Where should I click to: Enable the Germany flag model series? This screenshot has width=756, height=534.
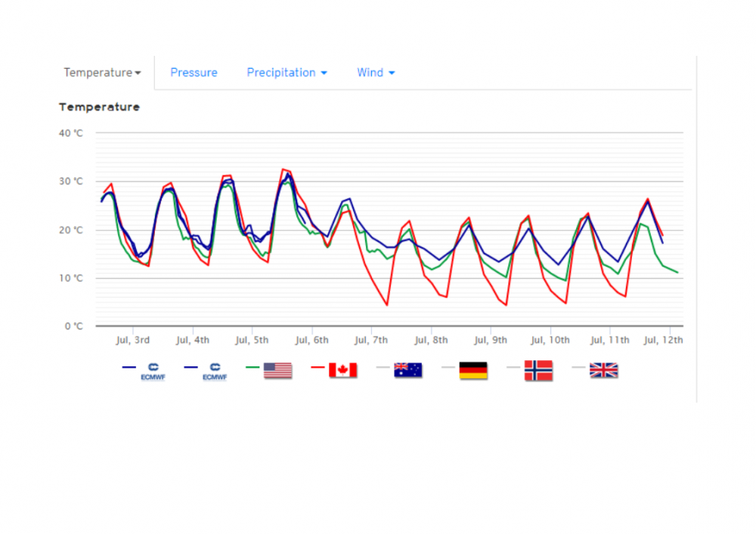point(473,370)
